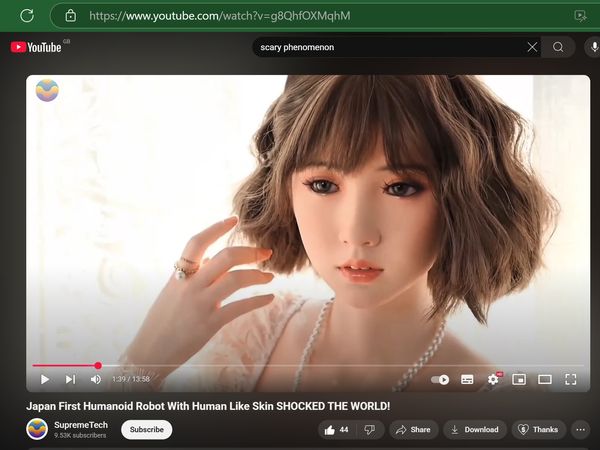Open the more actions ellipsis menu
This screenshot has width=600, height=450.
580,430
